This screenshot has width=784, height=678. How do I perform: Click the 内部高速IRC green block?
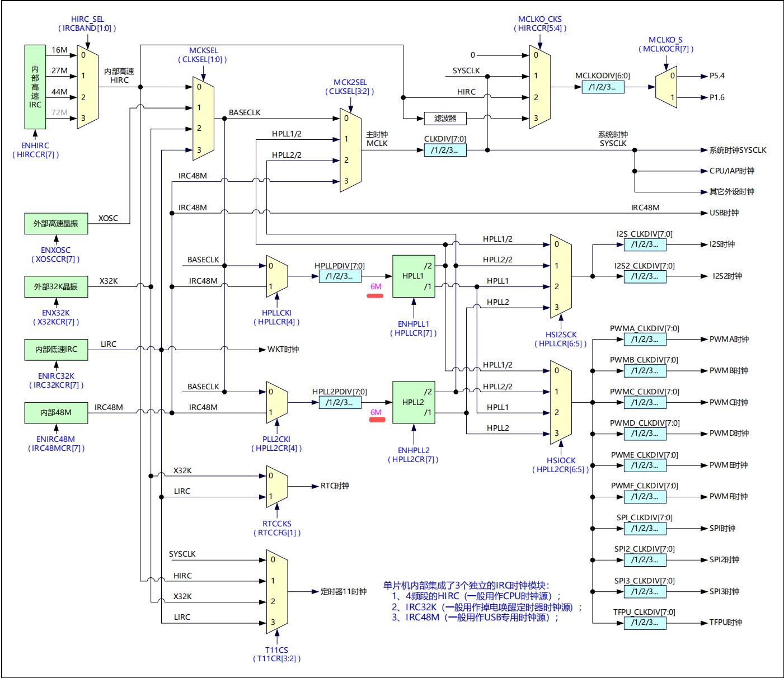click(35, 87)
